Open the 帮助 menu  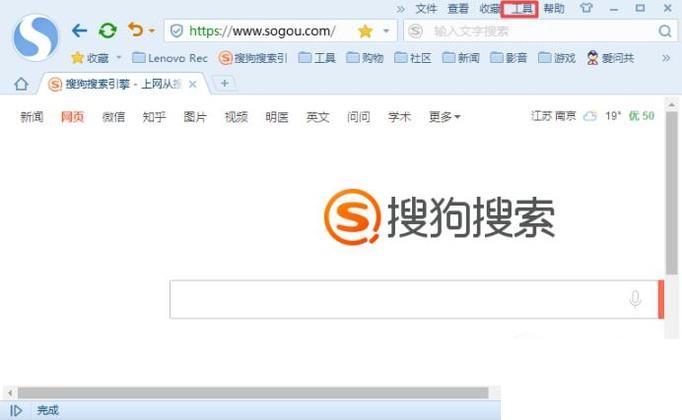click(554, 9)
